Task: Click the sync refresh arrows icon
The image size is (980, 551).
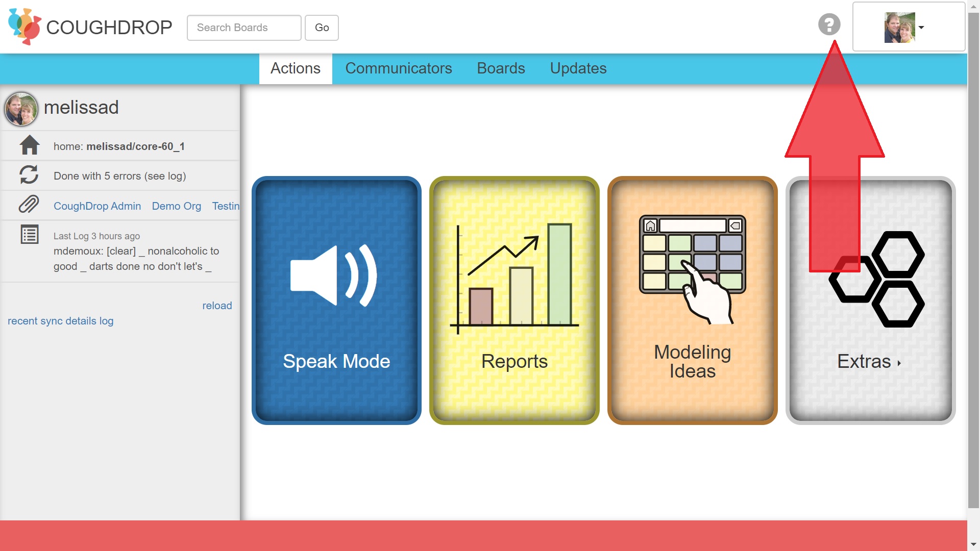Action: pos(29,174)
